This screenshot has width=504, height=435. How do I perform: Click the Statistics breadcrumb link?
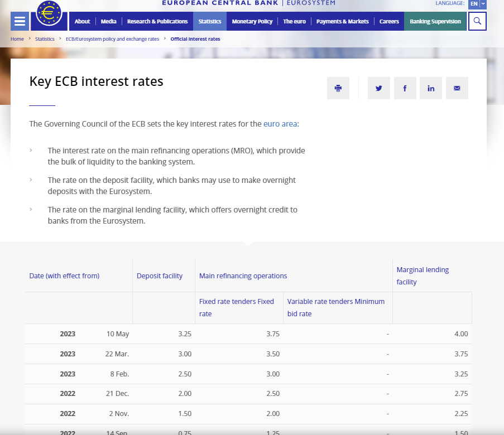click(x=45, y=39)
